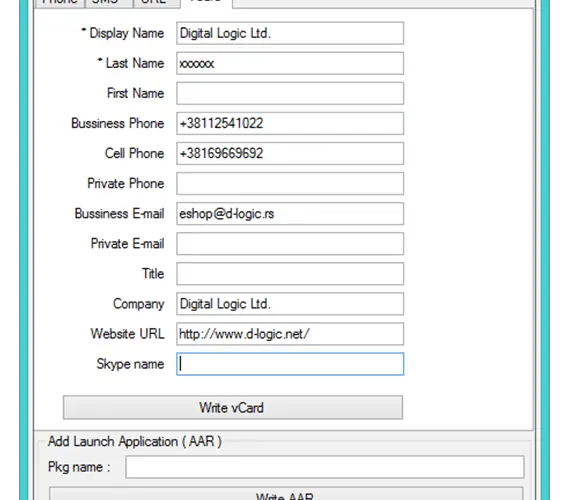Viewport: 563px width, 500px height.
Task: Focus the Title text box
Action: [x=290, y=274]
